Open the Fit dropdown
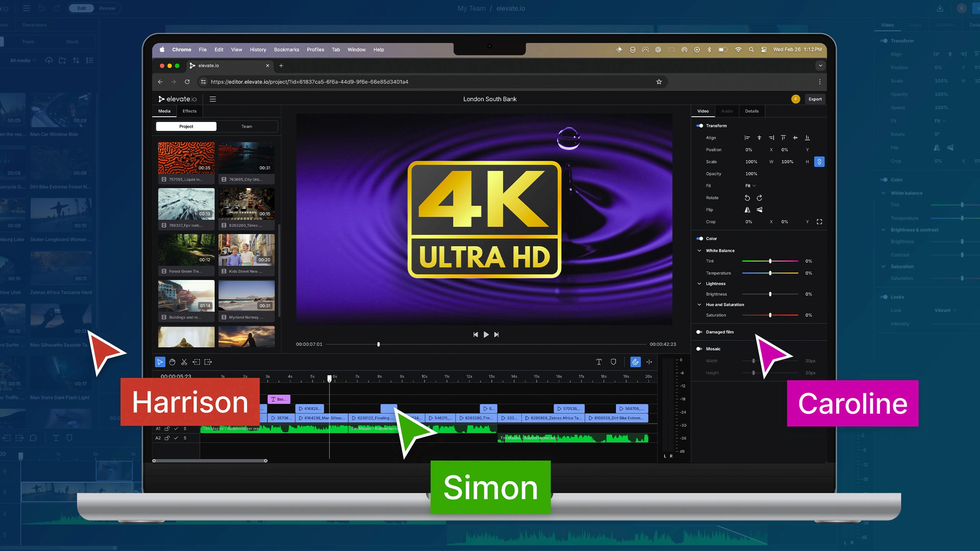This screenshot has height=551, width=980. 750,186
